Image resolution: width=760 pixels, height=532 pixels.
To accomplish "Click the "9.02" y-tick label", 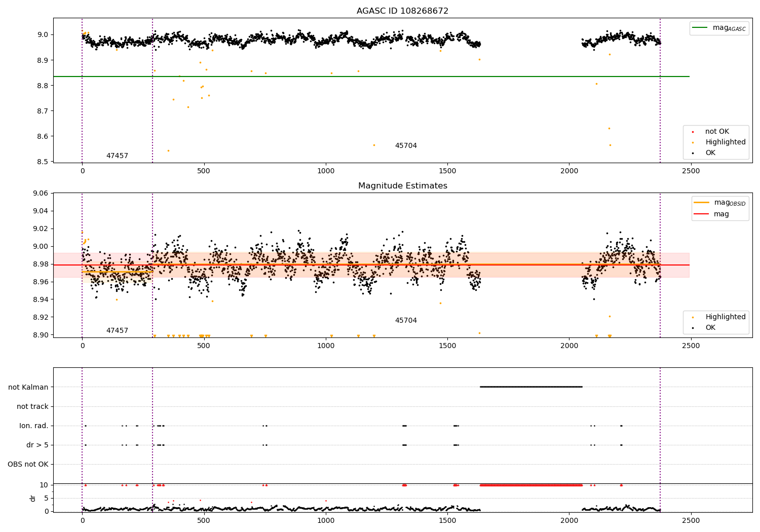I will point(41,229).
